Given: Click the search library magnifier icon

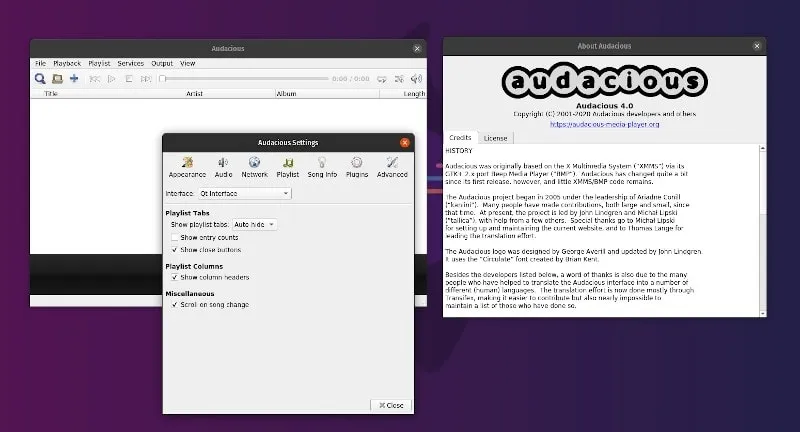Looking at the screenshot, I should [x=40, y=78].
